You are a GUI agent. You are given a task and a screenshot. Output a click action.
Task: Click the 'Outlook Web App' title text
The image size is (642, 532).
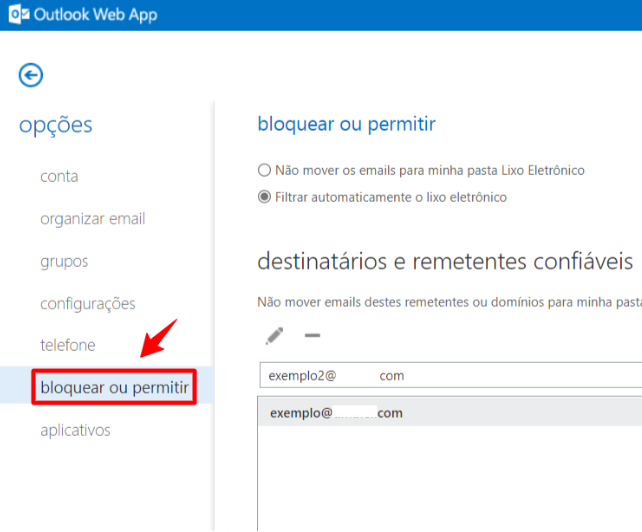tap(95, 15)
